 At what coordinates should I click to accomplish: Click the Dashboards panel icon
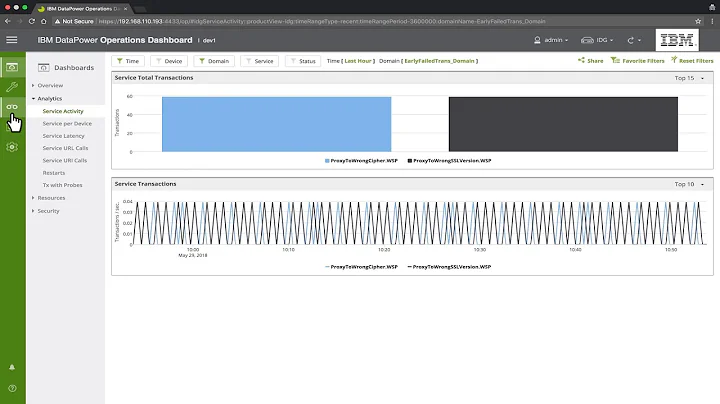44,67
